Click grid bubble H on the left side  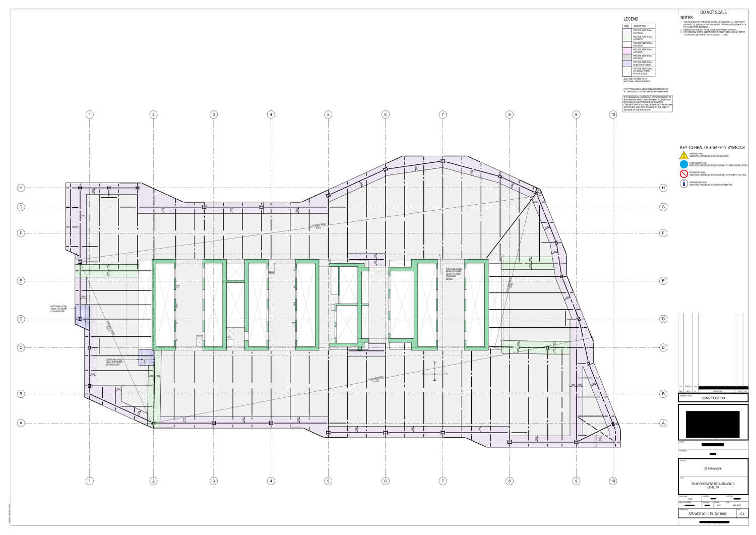point(21,188)
